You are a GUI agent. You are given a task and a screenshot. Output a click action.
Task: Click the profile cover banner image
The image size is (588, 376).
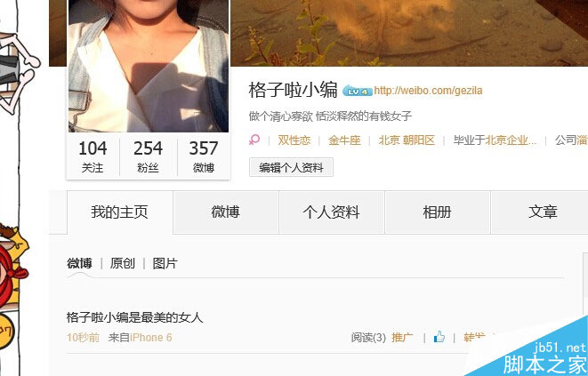[408, 33]
